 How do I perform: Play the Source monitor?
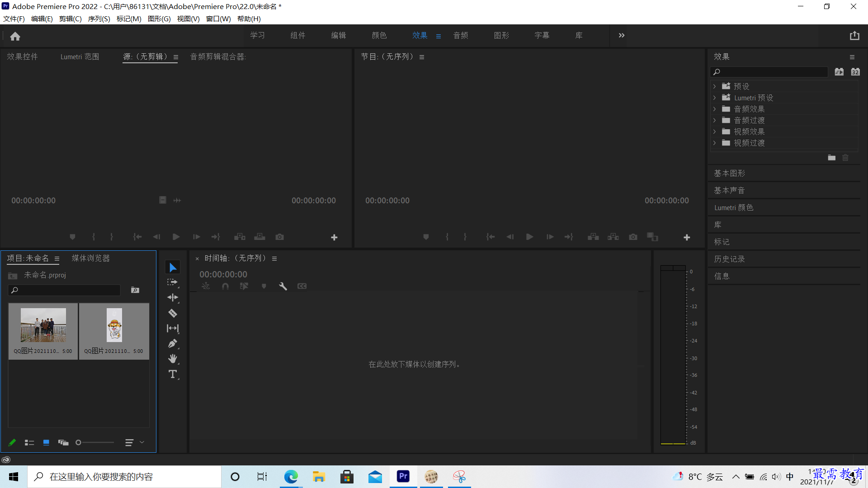176,237
